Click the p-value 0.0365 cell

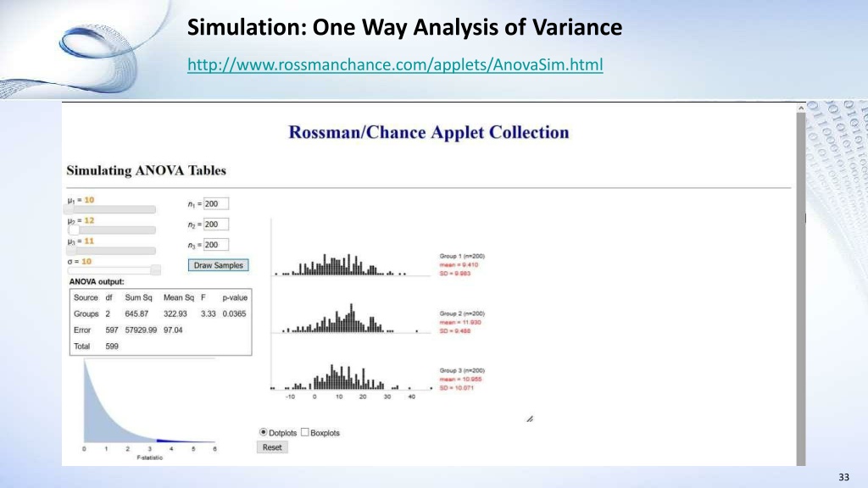pos(234,313)
